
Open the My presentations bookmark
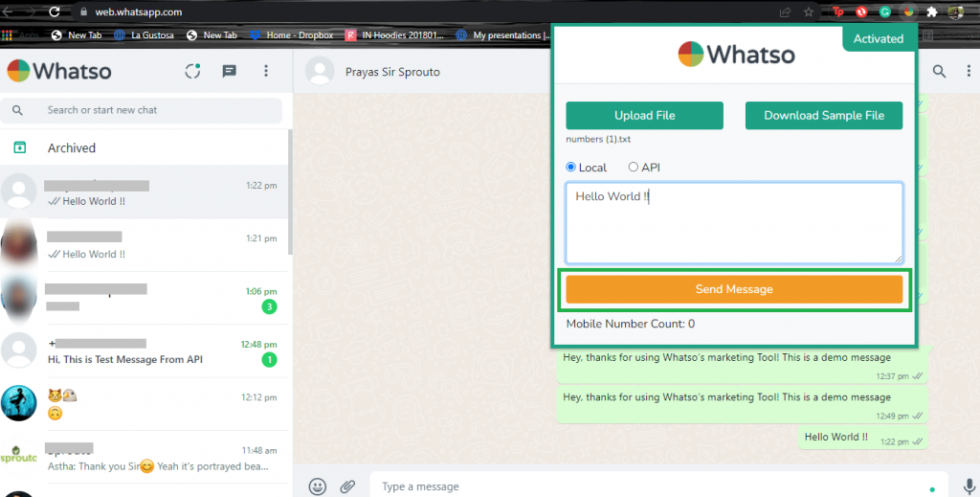(x=503, y=35)
